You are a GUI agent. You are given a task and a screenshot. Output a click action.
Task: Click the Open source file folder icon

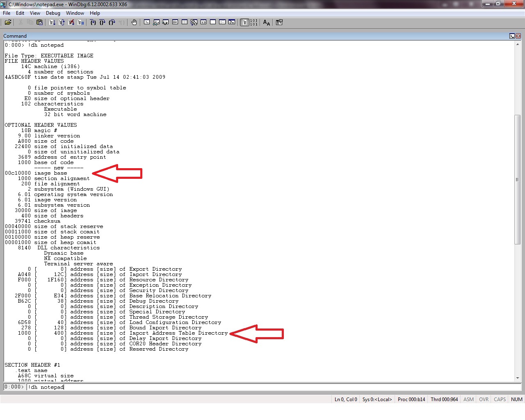(x=8, y=23)
